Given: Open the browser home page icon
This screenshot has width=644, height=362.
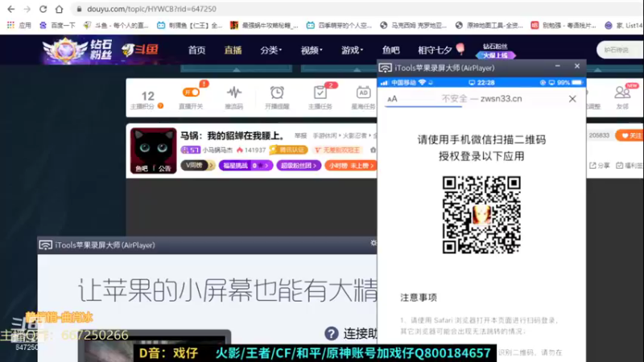Looking at the screenshot, I should (x=59, y=9).
